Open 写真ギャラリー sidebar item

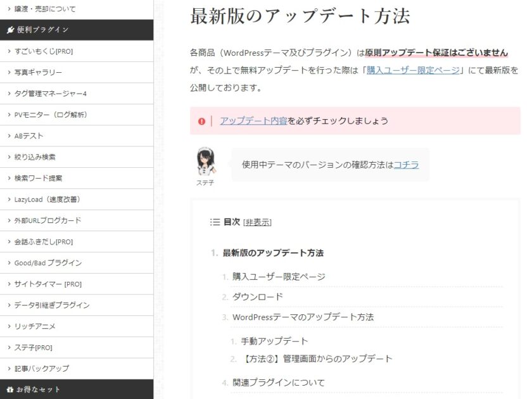[77, 72]
